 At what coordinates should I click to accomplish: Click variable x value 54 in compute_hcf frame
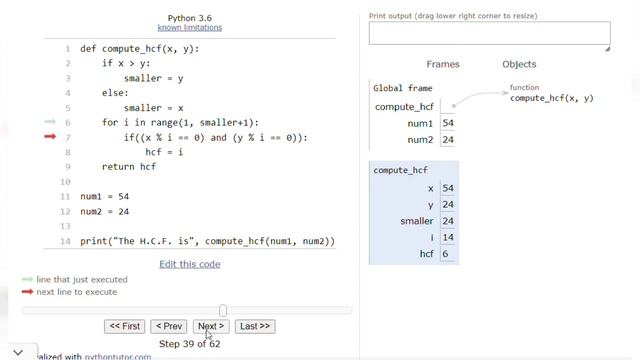448,188
